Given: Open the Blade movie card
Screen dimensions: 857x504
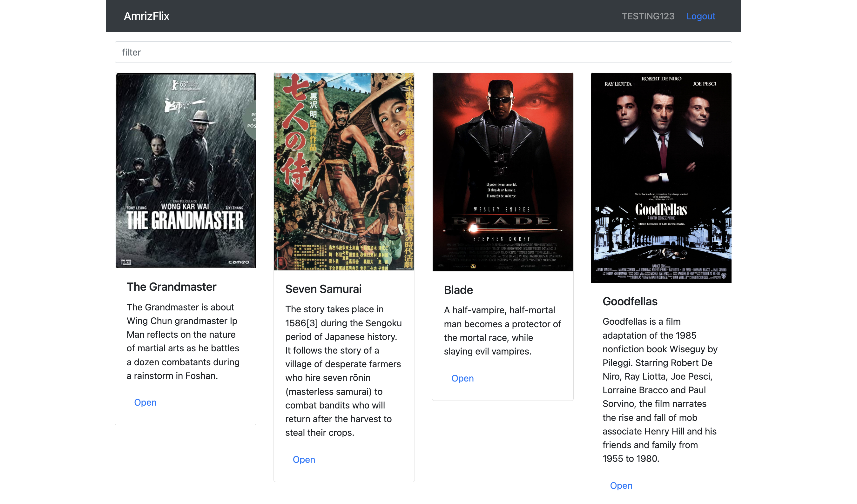Looking at the screenshot, I should coord(462,378).
